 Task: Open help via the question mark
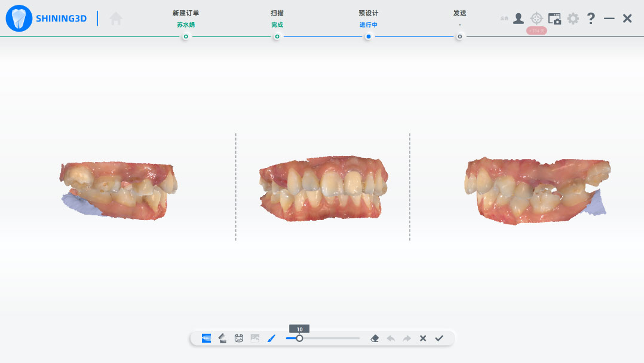(x=591, y=19)
